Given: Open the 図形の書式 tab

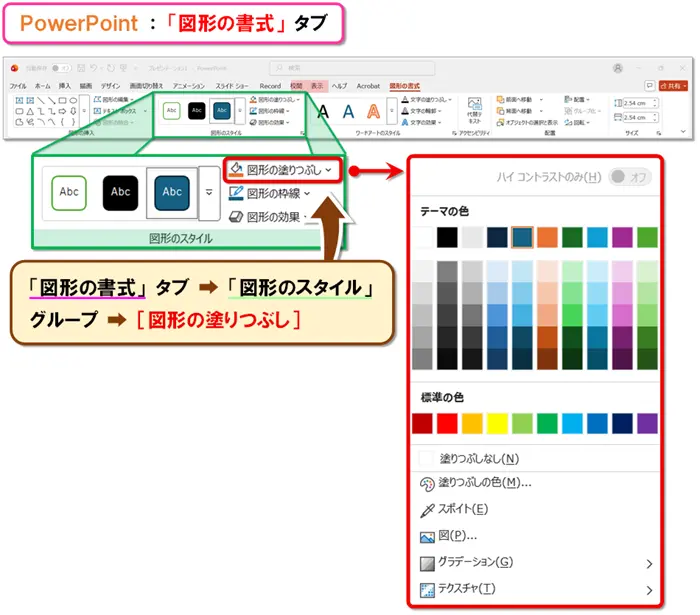Looking at the screenshot, I should [404, 86].
